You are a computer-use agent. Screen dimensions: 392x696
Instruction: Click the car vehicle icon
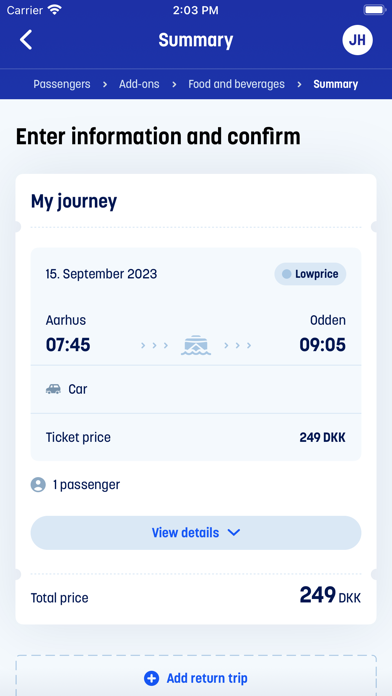click(x=53, y=389)
